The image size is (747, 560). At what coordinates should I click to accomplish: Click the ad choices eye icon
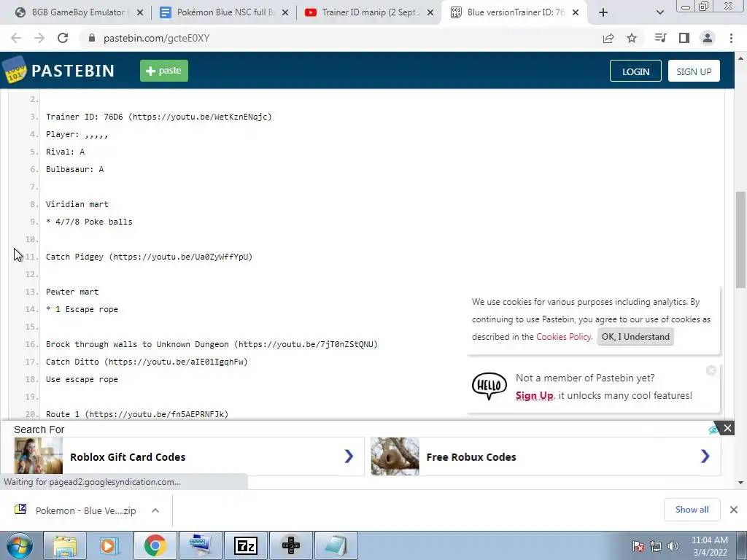coord(713,429)
